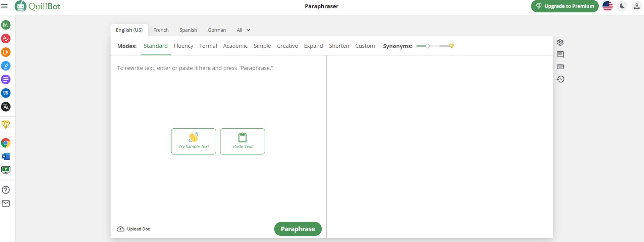Click Upgrade to Premium button
This screenshot has height=242, width=644.
click(x=565, y=6)
